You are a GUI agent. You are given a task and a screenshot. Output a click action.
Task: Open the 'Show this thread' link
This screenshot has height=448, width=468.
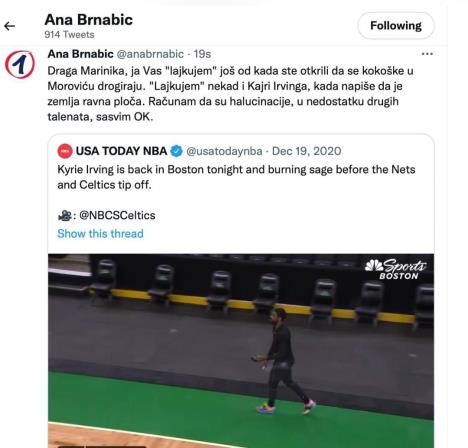tap(100, 233)
